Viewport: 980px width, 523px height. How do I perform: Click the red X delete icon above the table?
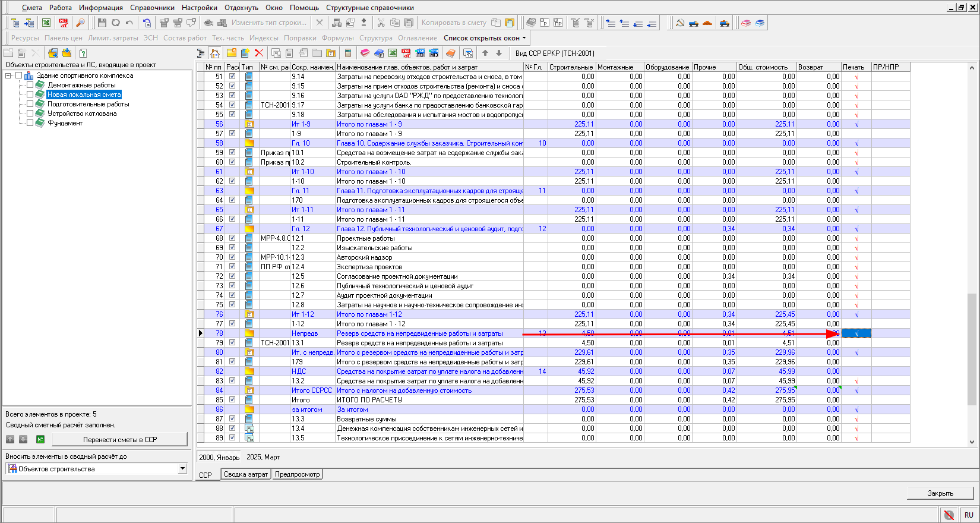259,53
